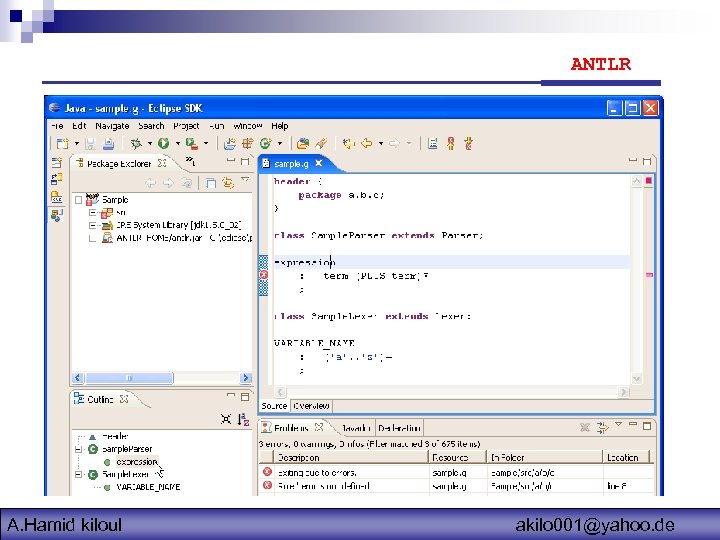Collapse the JRE System Library node
This screenshot has height=540, width=720.
coord(93,225)
